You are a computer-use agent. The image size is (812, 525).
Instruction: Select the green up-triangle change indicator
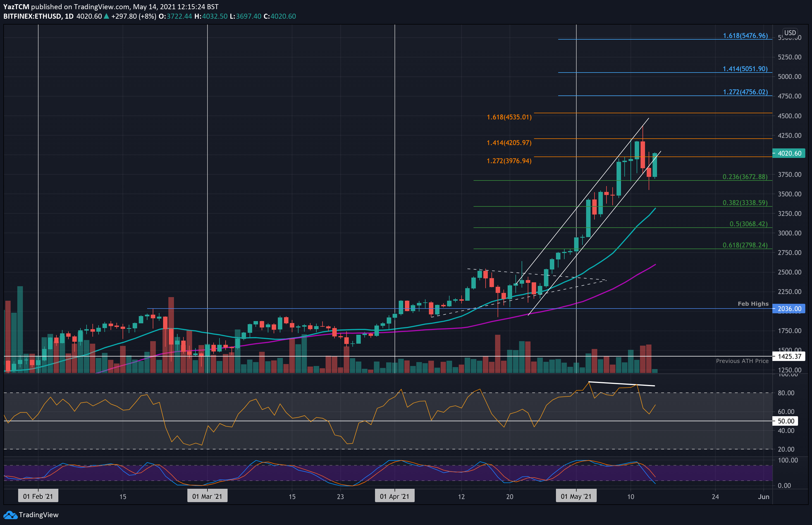[x=107, y=16]
